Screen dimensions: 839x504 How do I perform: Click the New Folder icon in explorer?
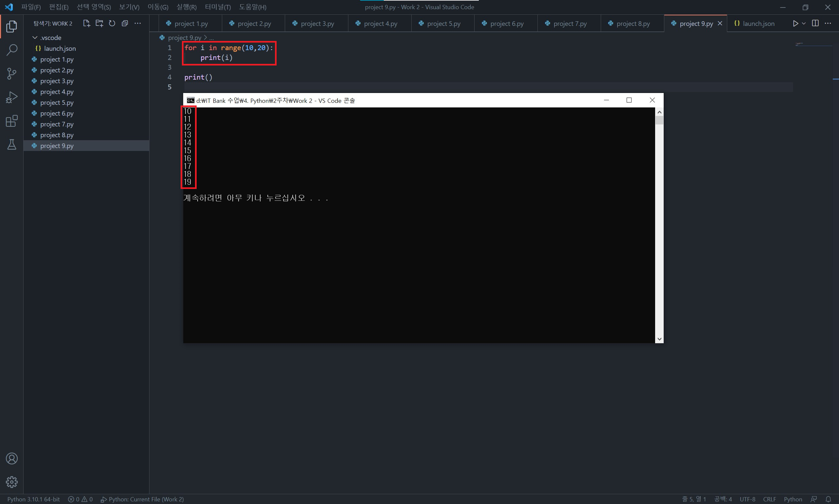[x=99, y=24]
